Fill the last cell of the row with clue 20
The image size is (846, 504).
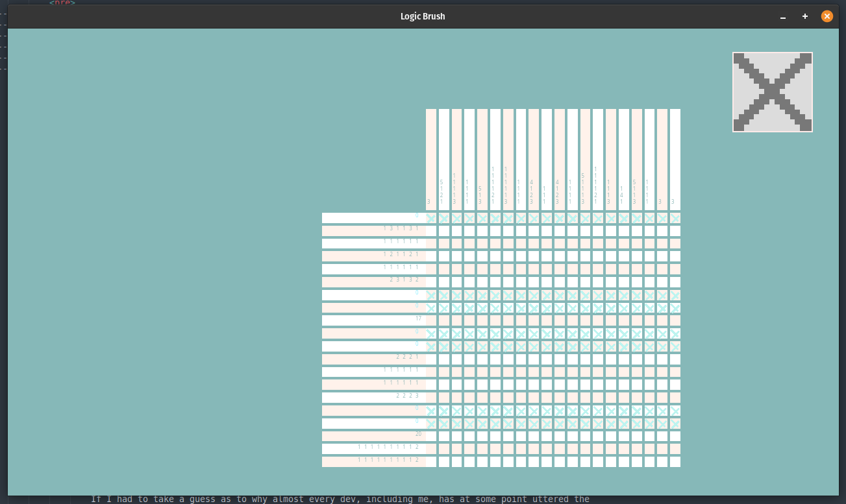(x=675, y=436)
